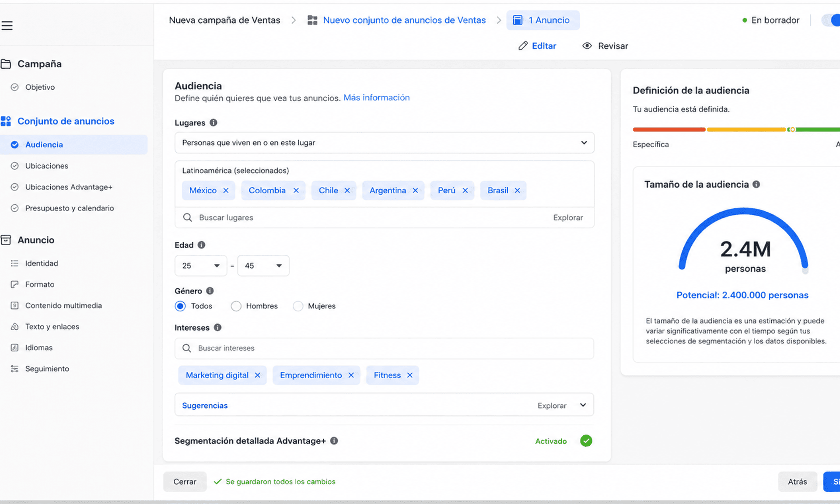The width and height of the screenshot is (840, 504).
Task: Click the Anuncio section icon
Action: (6, 240)
